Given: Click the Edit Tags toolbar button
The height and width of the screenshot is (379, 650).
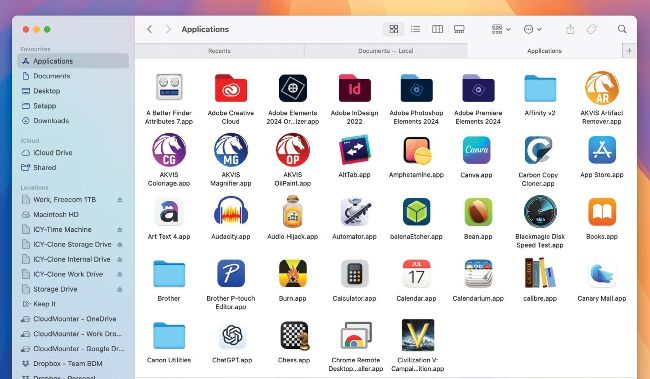Looking at the screenshot, I should [x=592, y=29].
